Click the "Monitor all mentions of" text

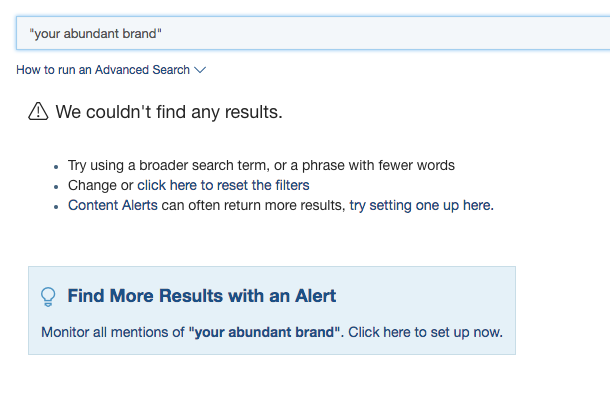(x=113, y=331)
